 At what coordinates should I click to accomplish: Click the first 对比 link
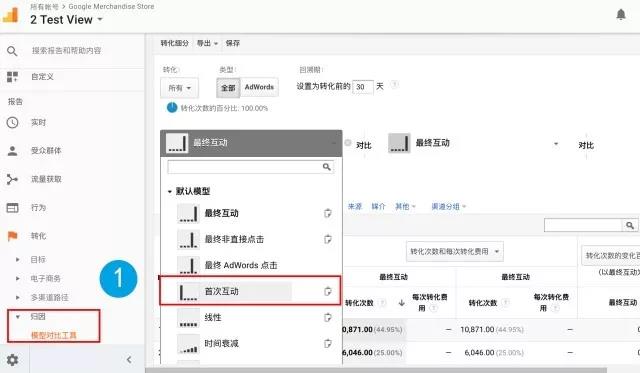pyautogui.click(x=363, y=145)
